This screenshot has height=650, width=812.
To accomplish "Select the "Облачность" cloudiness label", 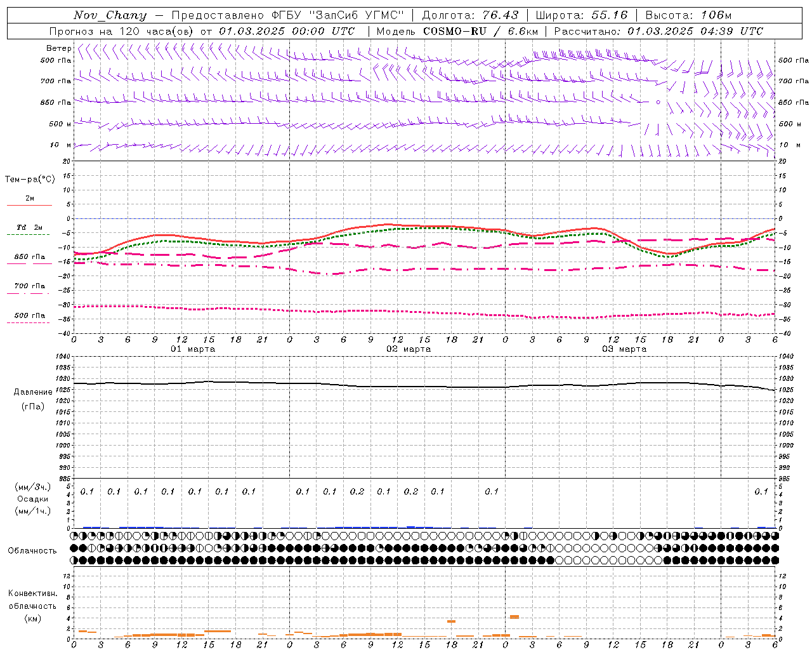I will click(32, 551).
